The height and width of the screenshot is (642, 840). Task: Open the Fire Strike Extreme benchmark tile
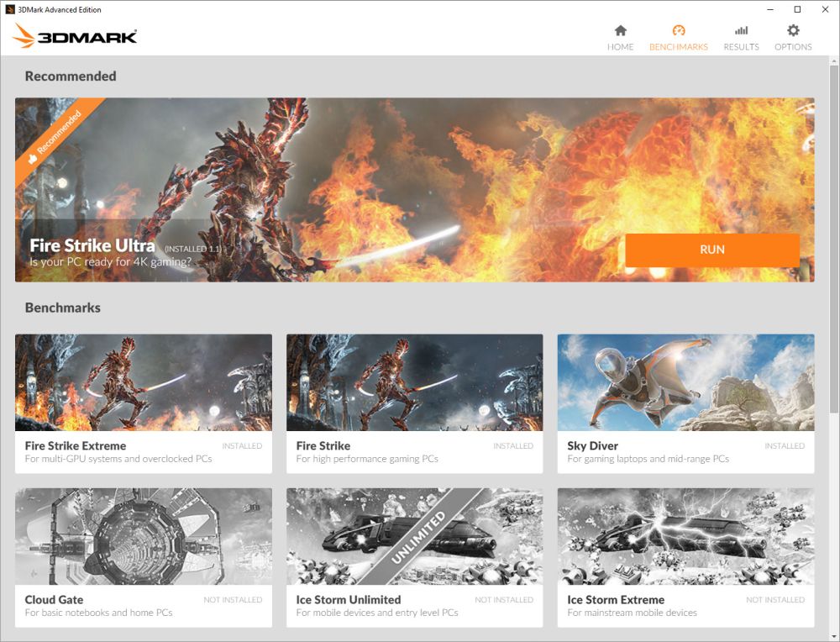(x=143, y=382)
